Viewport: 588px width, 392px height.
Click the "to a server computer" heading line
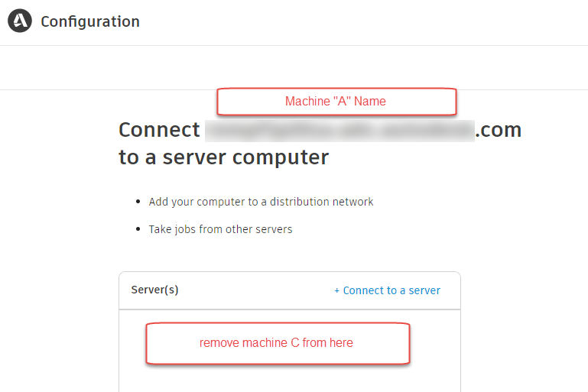[223, 157]
